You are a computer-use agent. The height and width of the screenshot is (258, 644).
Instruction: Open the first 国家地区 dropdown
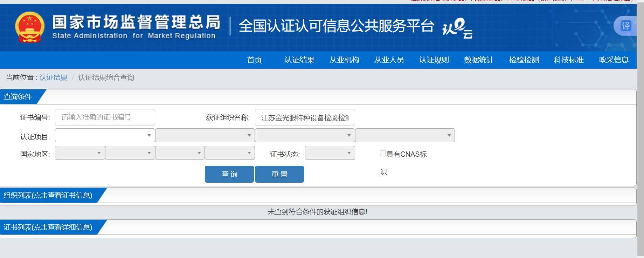(80, 153)
